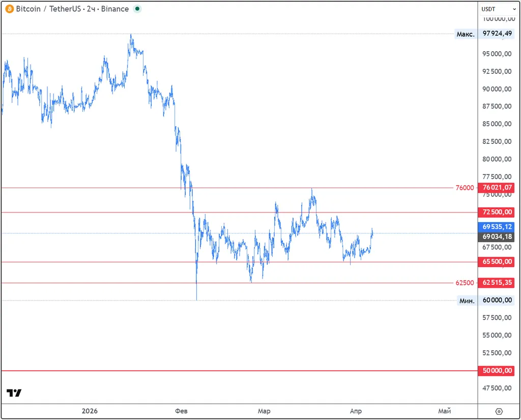Click the Binance exchange name in the title
The image size is (521, 420).
[x=114, y=9]
